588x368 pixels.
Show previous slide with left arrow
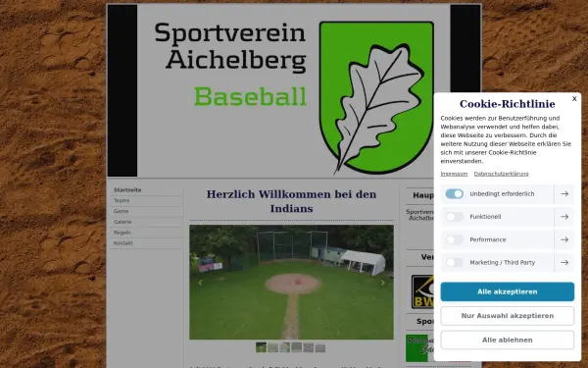click(x=200, y=283)
